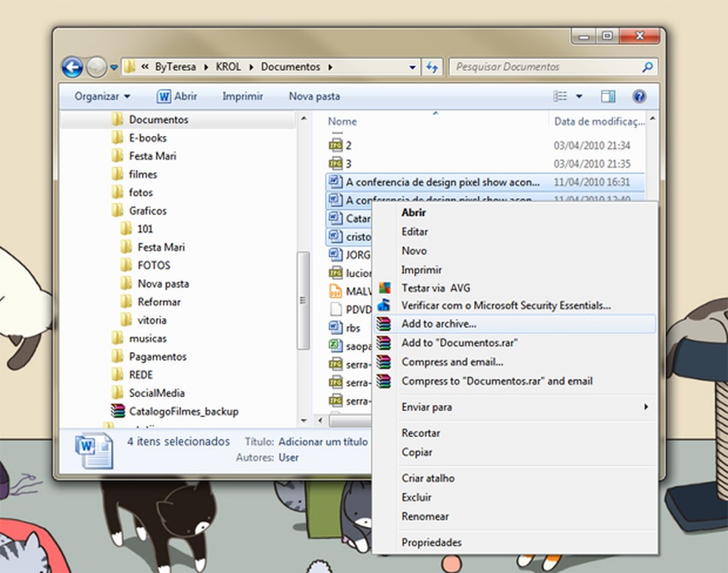This screenshot has width=728, height=573.
Task: Click the AVG icon next to Testar via AVG
Action: click(383, 288)
